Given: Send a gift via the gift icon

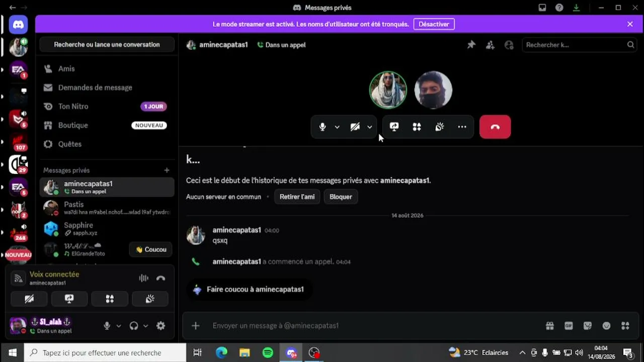Looking at the screenshot, I should [550, 326].
